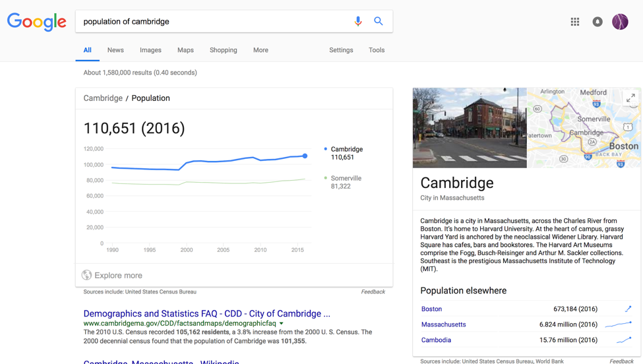Click the Cambridge legend entry
The image size is (643, 364).
pyautogui.click(x=343, y=153)
